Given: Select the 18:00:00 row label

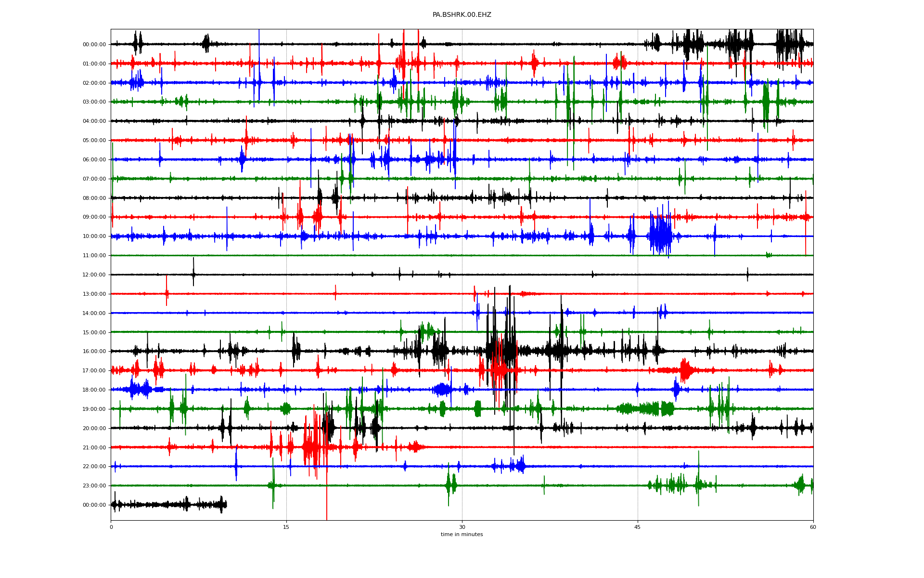Looking at the screenshot, I should click(94, 390).
